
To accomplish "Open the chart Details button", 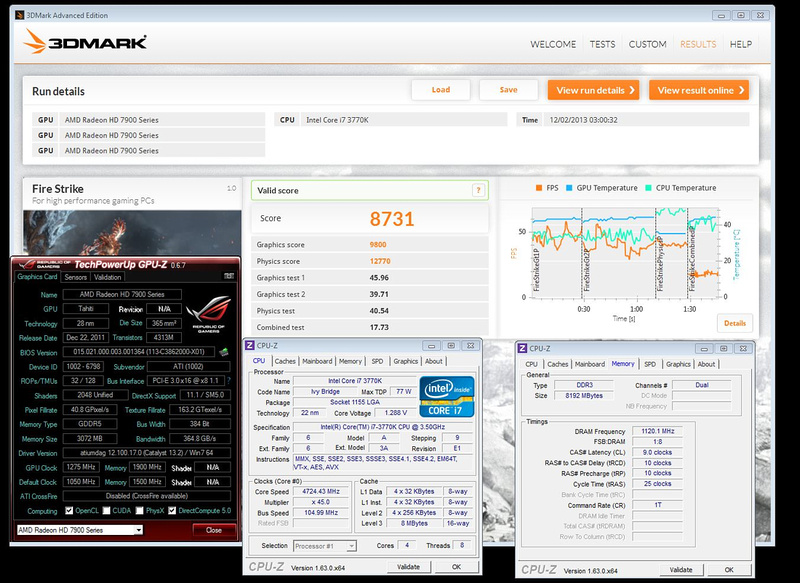I will 735,323.
